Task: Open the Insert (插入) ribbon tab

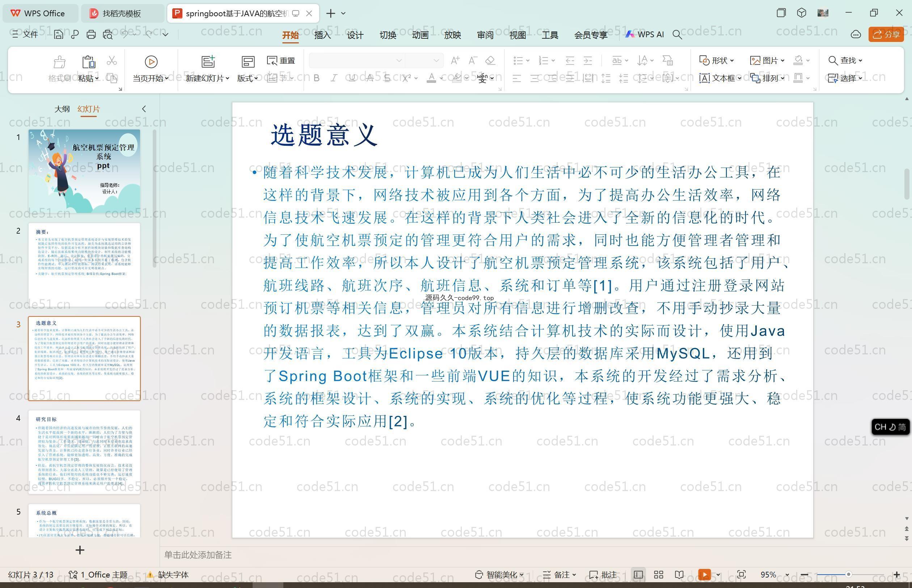Action: [x=322, y=35]
